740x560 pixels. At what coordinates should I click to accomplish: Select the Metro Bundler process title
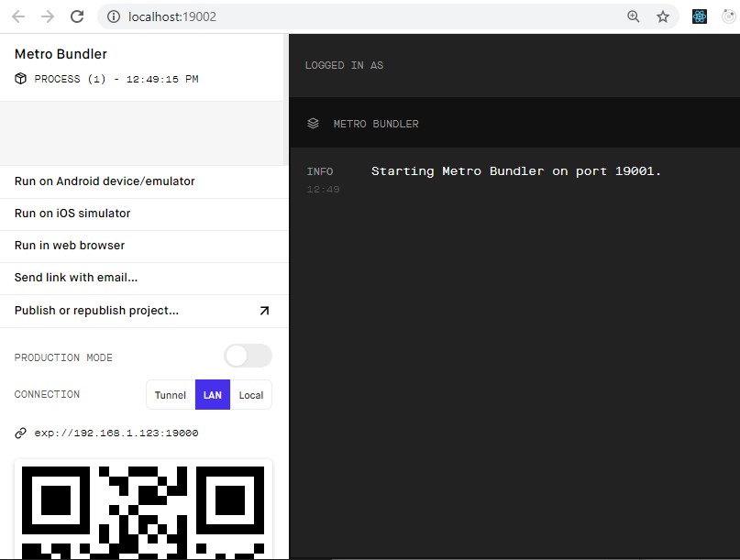(x=61, y=54)
